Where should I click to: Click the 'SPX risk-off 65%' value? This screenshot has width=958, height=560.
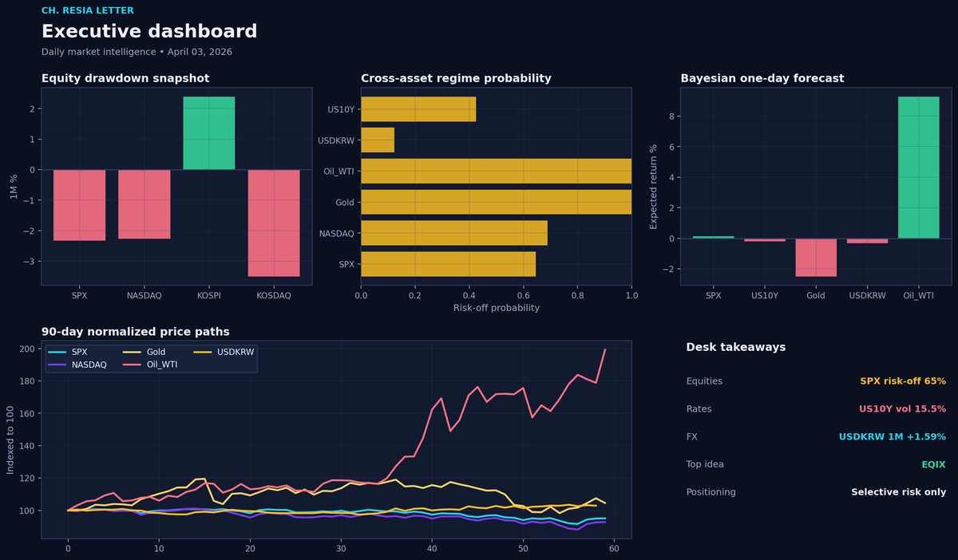pyautogui.click(x=903, y=381)
